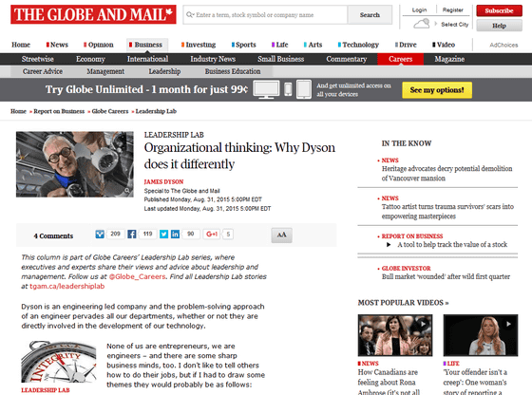Viewport: 532px width, 395px height.
Task: Share the article on LinkedIn
Action: [x=175, y=234]
